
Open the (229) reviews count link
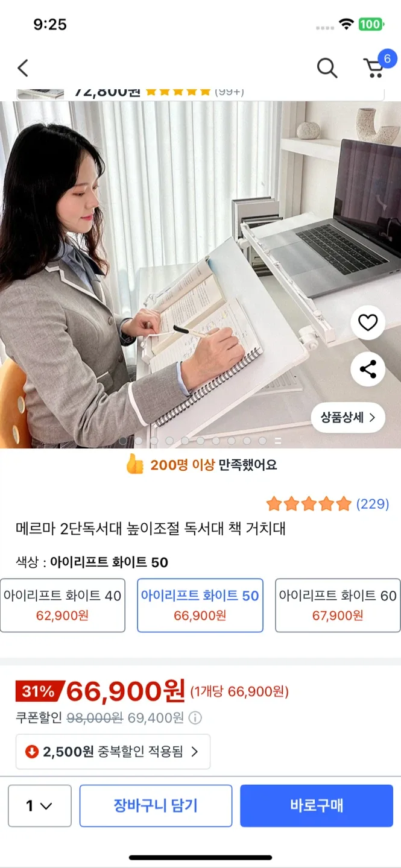click(373, 504)
